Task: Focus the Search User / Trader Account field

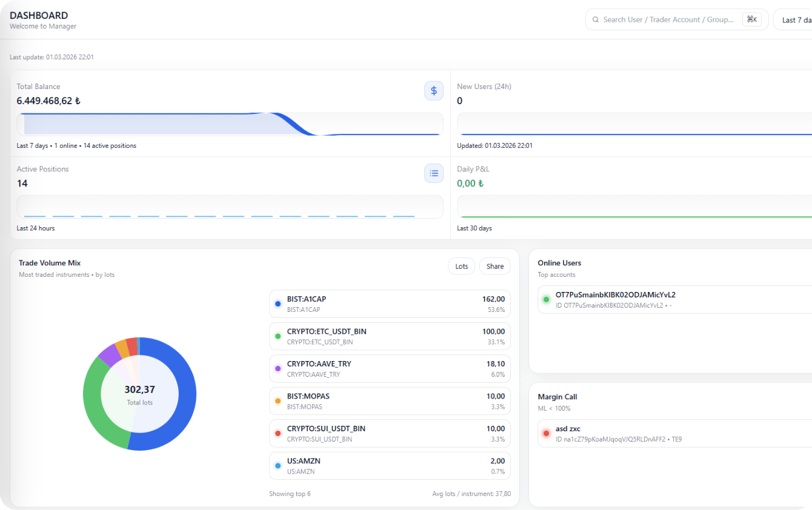Action: (668, 19)
